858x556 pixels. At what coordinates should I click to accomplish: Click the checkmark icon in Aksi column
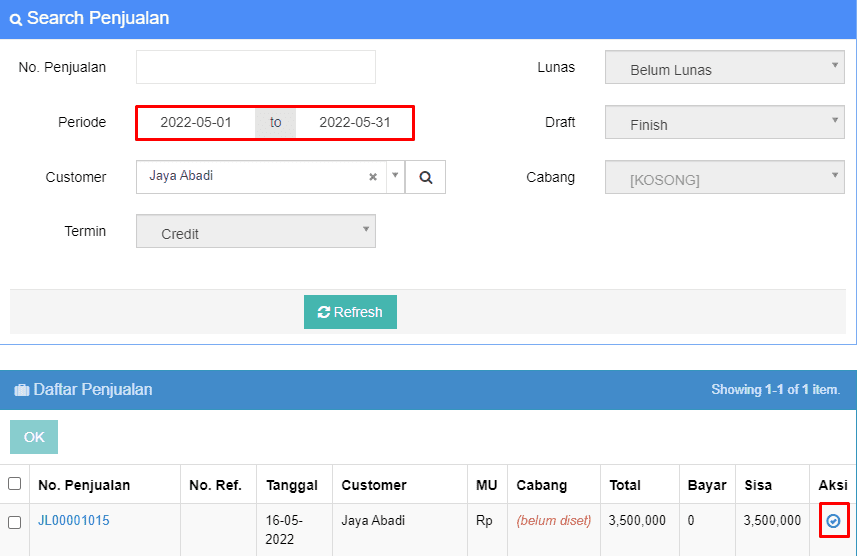(x=833, y=521)
